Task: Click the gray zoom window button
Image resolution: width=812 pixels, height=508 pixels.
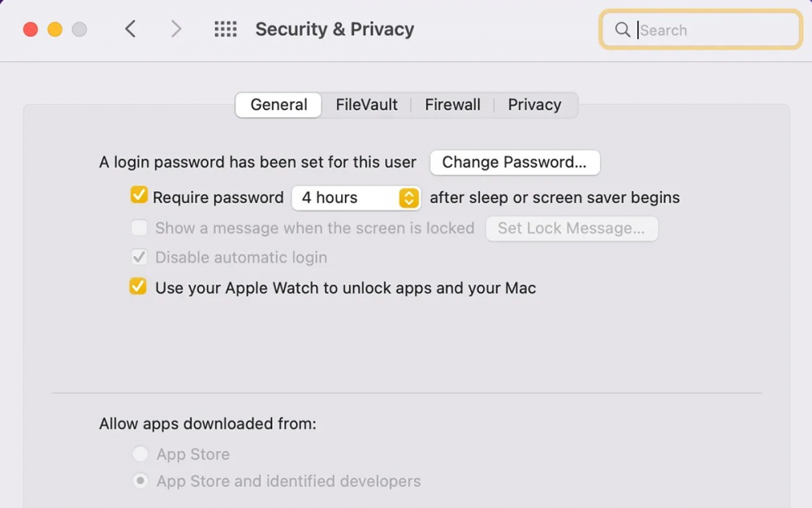Action: (x=79, y=29)
